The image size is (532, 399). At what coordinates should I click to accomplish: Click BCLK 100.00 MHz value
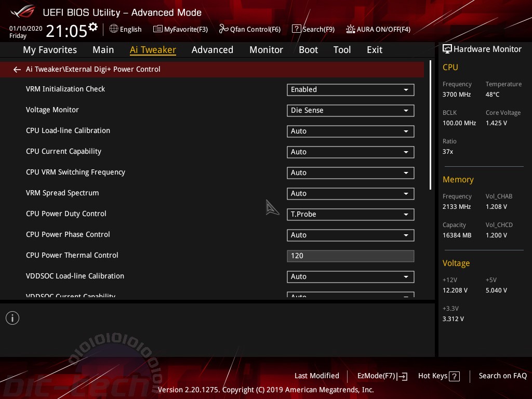pyautogui.click(x=459, y=123)
